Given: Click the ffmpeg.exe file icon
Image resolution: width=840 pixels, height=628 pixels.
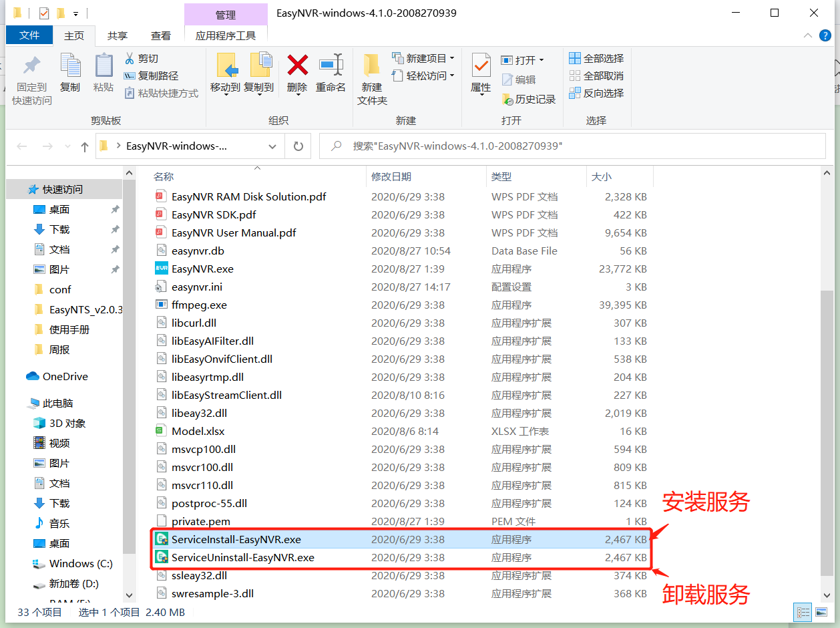Looking at the screenshot, I should pos(161,305).
